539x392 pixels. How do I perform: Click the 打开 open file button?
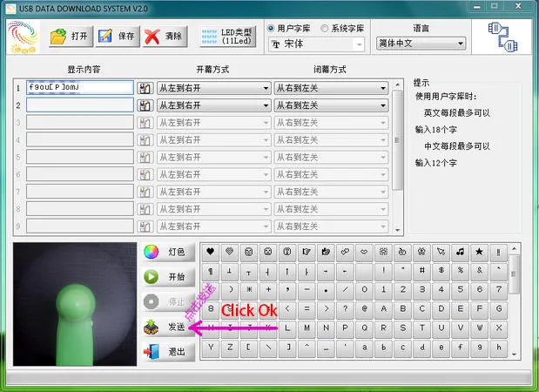coord(71,36)
